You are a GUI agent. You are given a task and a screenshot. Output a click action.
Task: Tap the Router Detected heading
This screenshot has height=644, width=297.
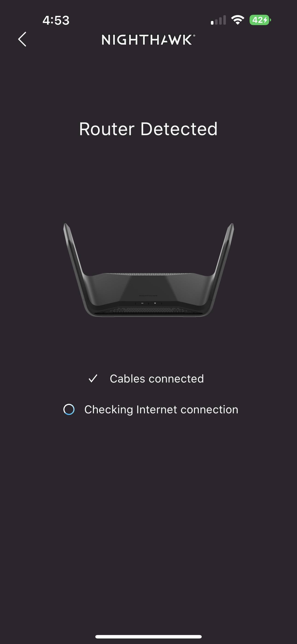[x=148, y=129]
